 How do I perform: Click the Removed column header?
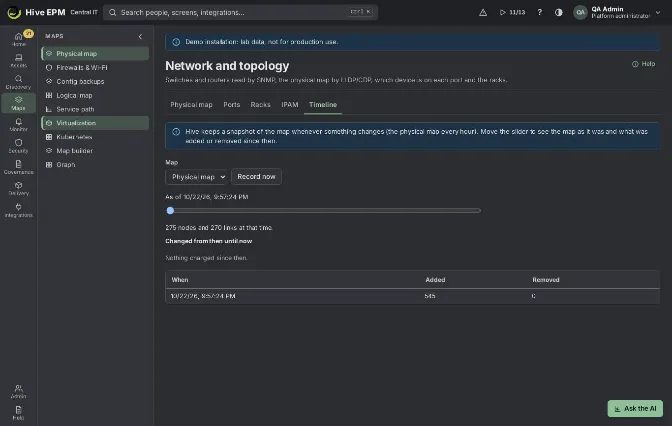coord(546,280)
